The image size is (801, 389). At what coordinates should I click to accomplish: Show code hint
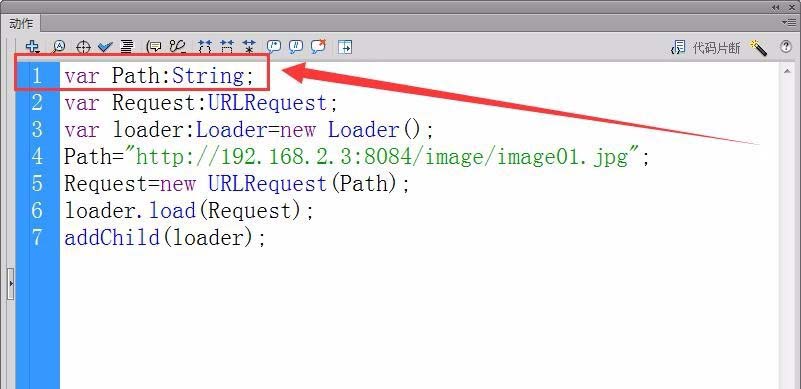[x=153, y=47]
